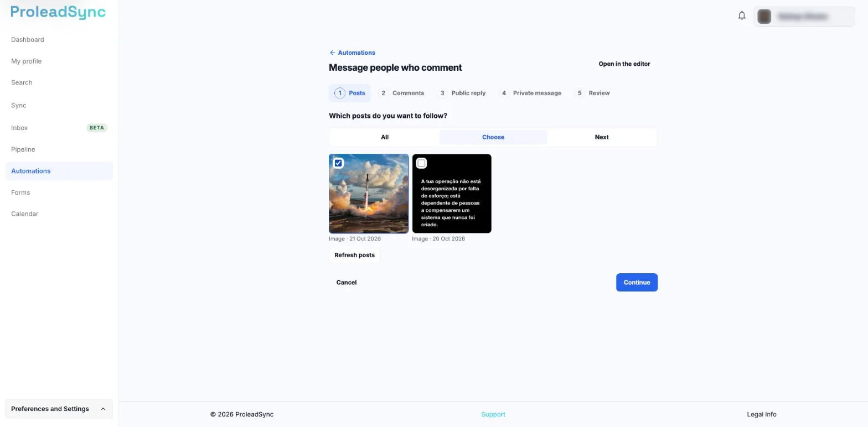Open Forms in the sidebar
The height and width of the screenshot is (427, 868).
point(59,192)
